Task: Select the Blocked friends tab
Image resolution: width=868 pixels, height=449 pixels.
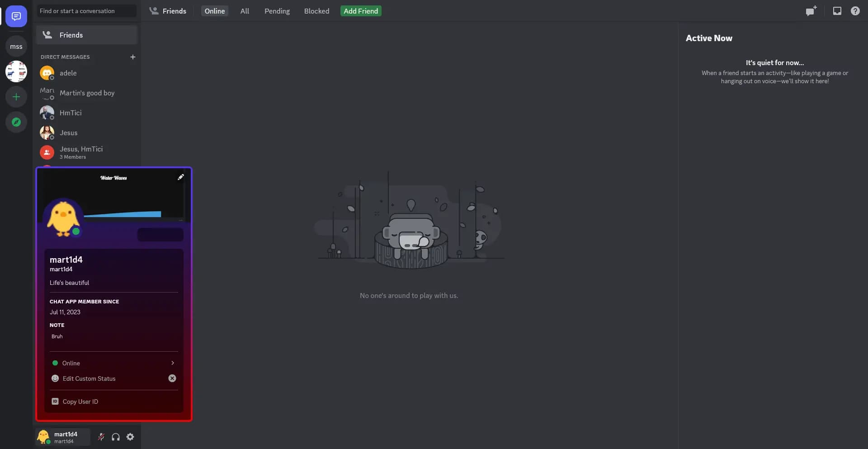Action: [316, 11]
